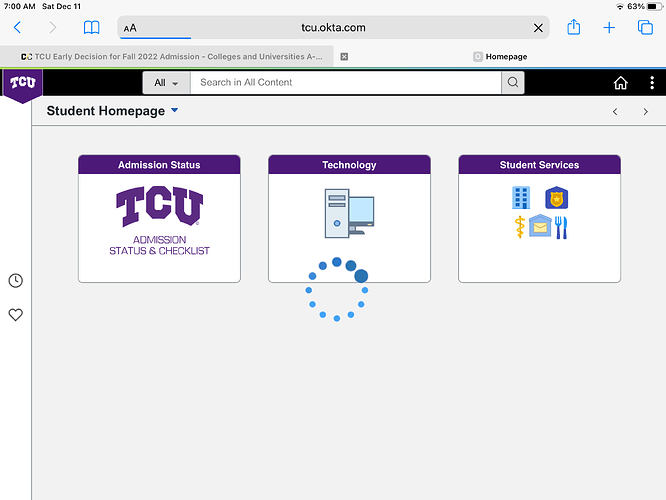The image size is (666, 500).
Task: Open the Technology tile
Action: 349,219
